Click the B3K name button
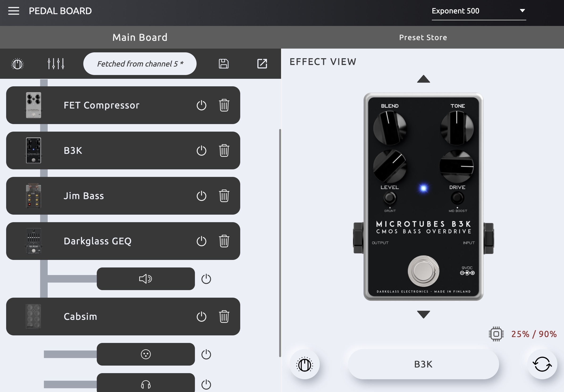 (423, 364)
